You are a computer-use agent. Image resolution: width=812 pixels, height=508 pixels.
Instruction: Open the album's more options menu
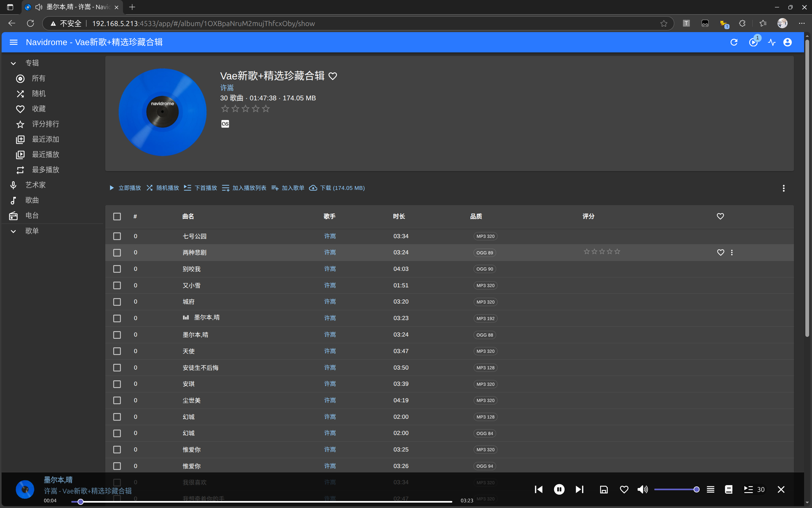784,188
